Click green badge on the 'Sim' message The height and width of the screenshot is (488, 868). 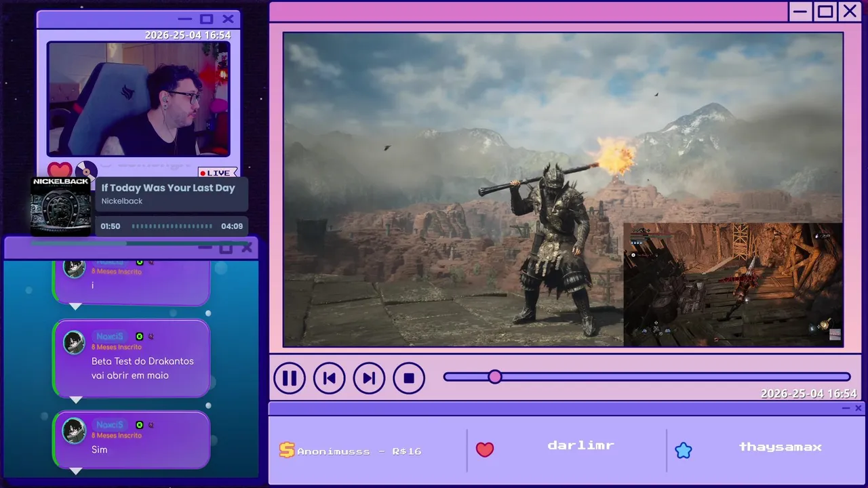pyautogui.click(x=140, y=424)
